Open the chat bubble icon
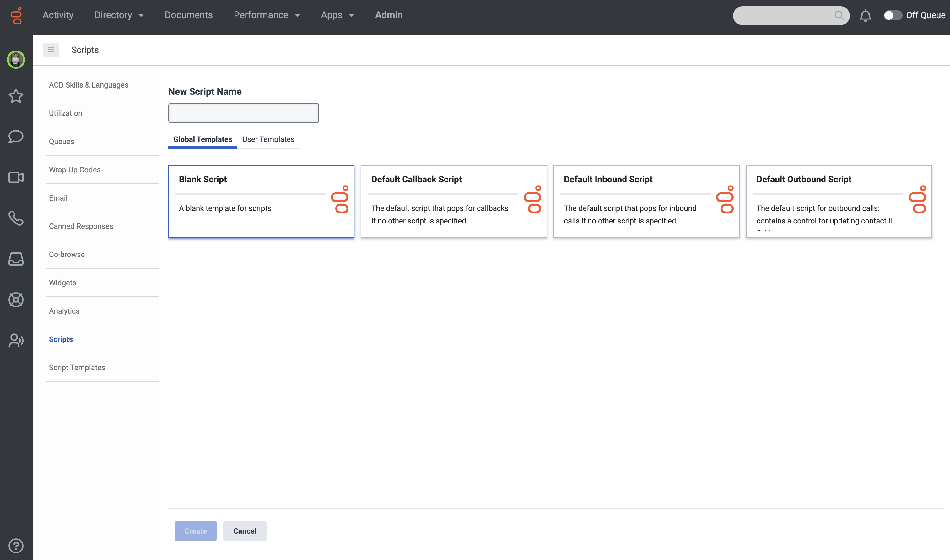 coord(16,136)
